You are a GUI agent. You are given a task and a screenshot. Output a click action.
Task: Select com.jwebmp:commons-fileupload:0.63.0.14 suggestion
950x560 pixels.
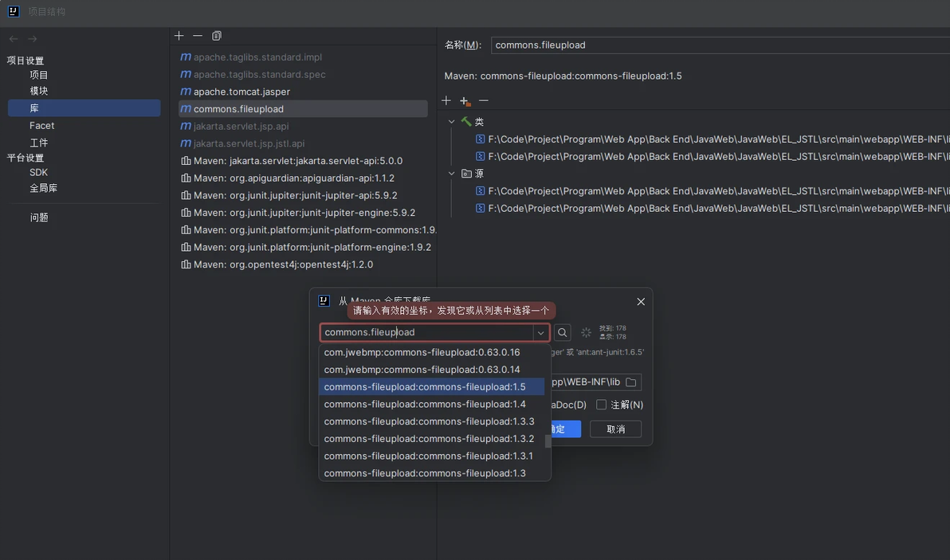pyautogui.click(x=432, y=370)
